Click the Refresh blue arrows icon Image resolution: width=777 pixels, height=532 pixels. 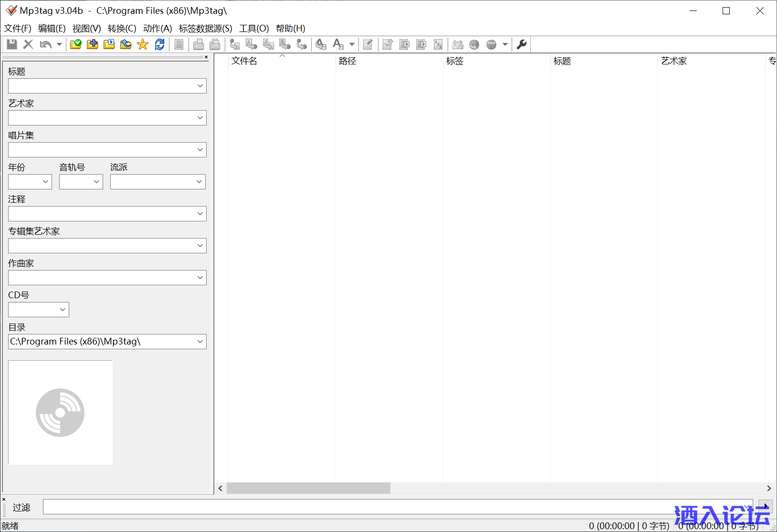(x=159, y=44)
